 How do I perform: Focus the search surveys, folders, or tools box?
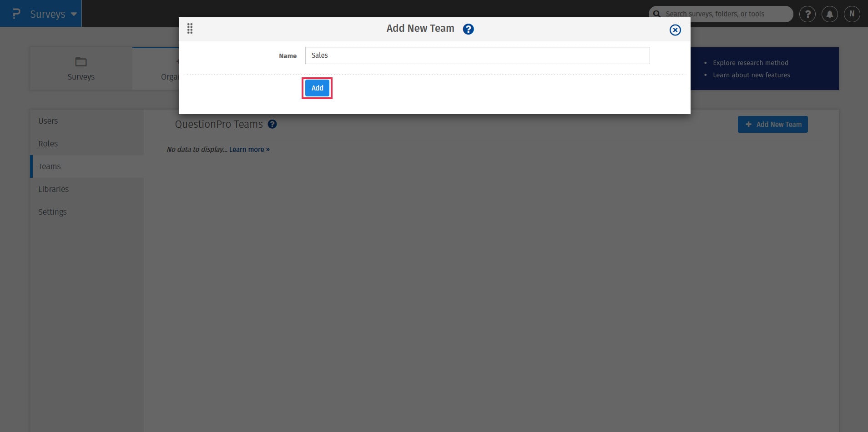click(x=726, y=14)
